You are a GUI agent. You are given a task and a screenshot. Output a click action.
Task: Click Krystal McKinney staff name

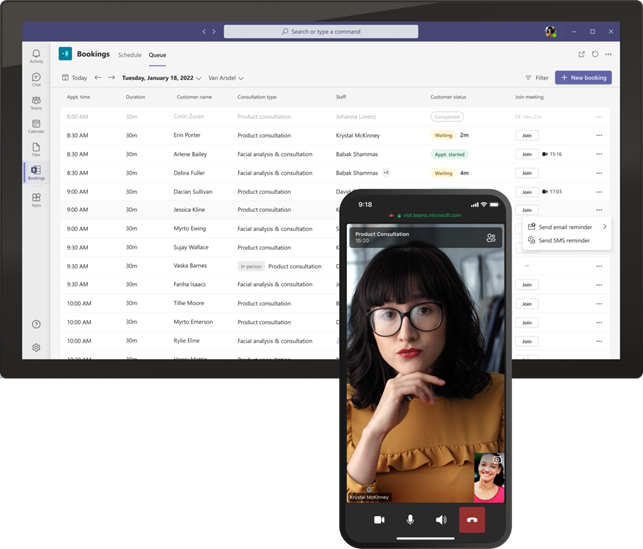pos(358,135)
